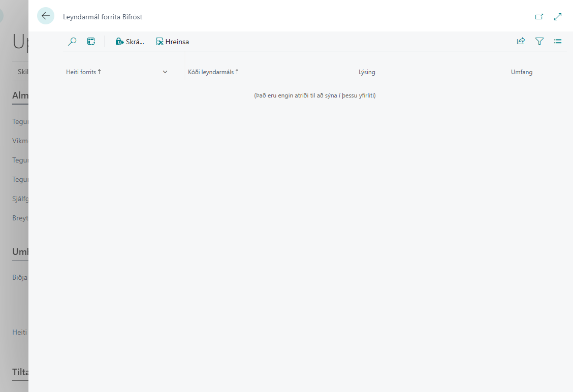
Task: Open the search magnifier icon
Action: coord(72,41)
